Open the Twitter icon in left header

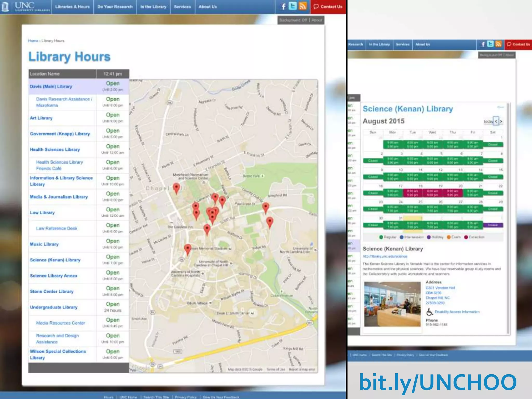(293, 6)
